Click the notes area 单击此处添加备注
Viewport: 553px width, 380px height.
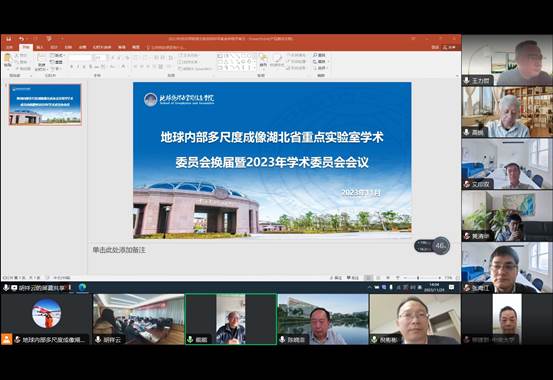(119, 250)
